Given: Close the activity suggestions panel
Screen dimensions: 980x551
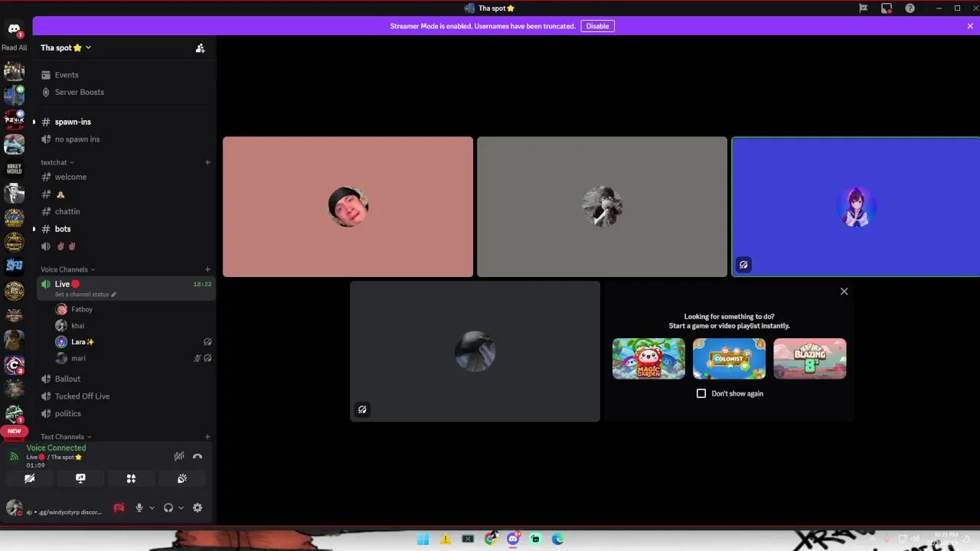Looking at the screenshot, I should pyautogui.click(x=844, y=292).
